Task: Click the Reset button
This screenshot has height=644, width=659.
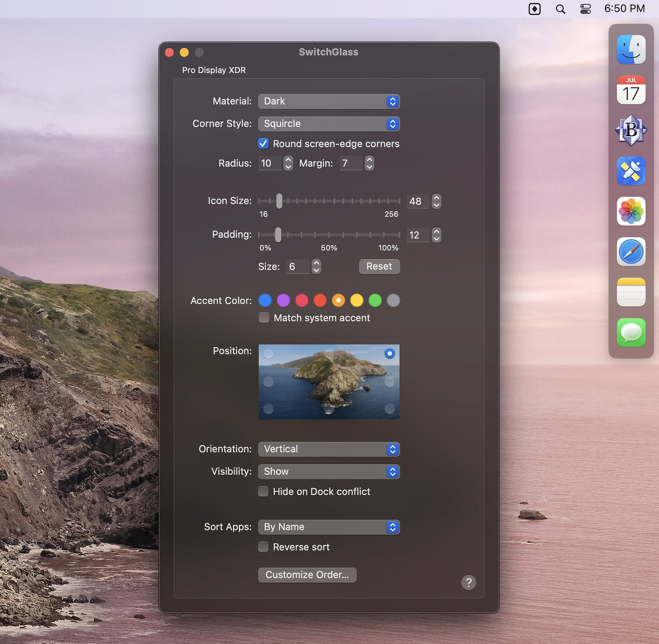Action: tap(379, 266)
